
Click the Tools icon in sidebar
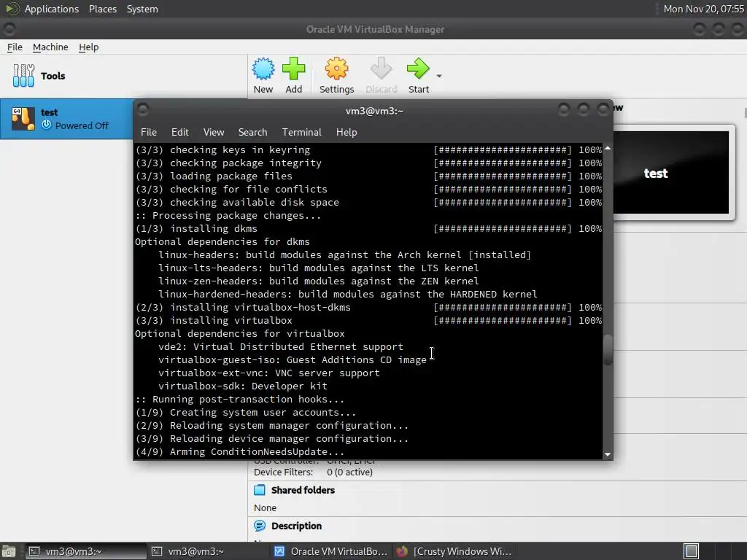pyautogui.click(x=23, y=76)
